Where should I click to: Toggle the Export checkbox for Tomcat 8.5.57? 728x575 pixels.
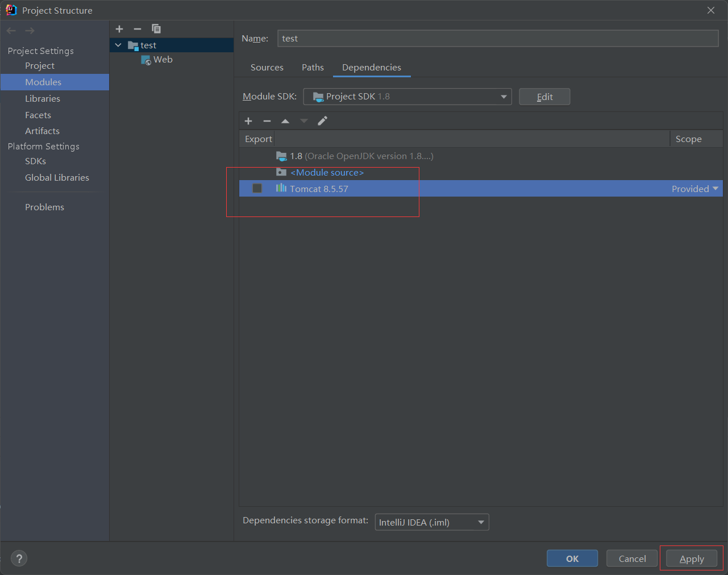click(x=257, y=188)
